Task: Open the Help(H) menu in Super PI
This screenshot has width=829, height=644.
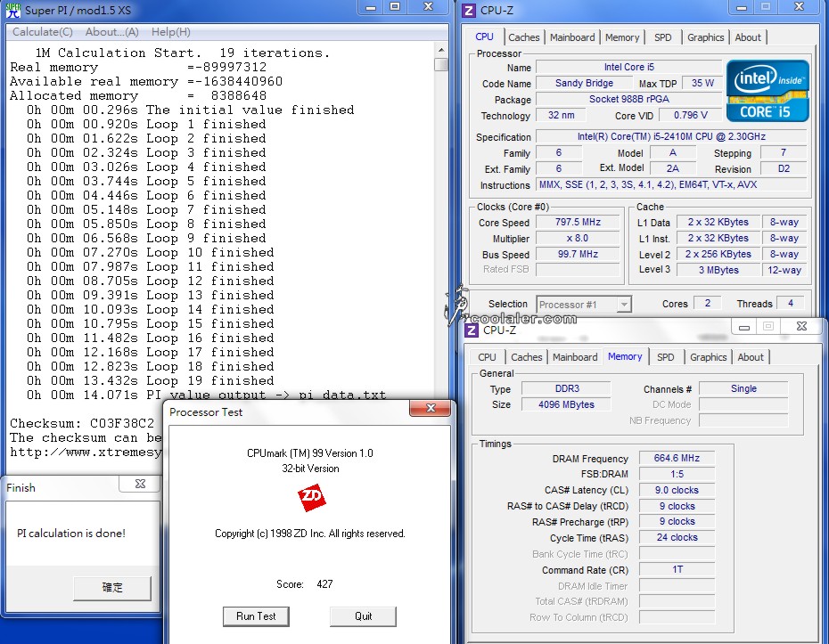Action: (171, 32)
